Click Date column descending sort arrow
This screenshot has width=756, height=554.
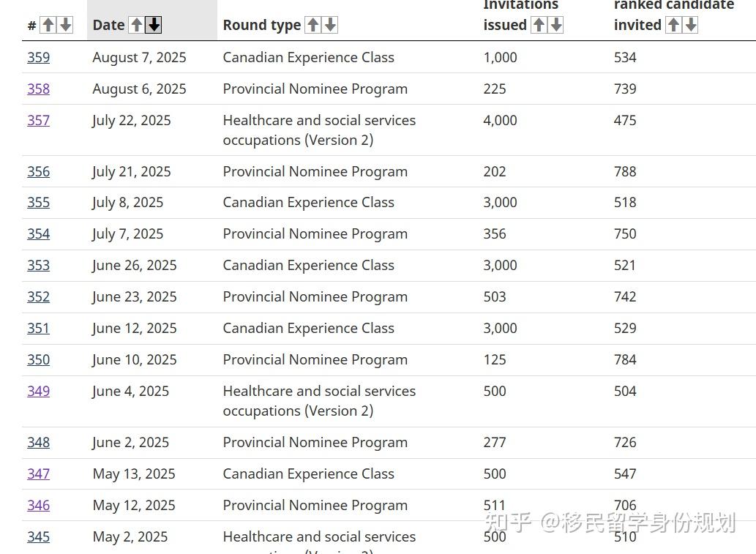[x=154, y=25]
